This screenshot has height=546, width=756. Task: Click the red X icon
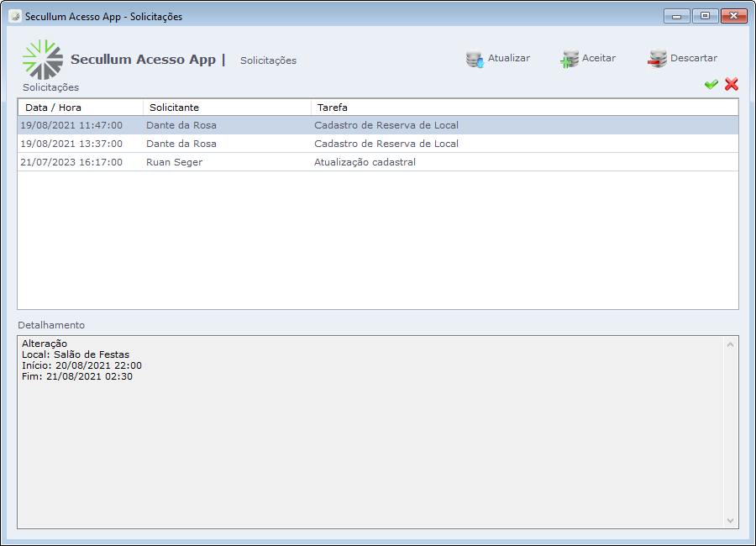point(732,84)
